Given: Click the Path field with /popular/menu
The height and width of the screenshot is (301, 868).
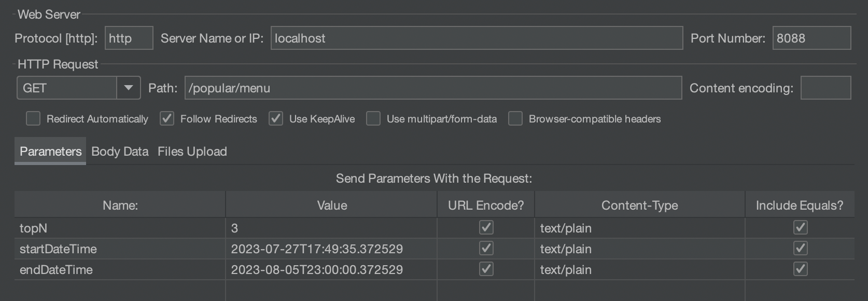Looking at the screenshot, I should tap(432, 88).
